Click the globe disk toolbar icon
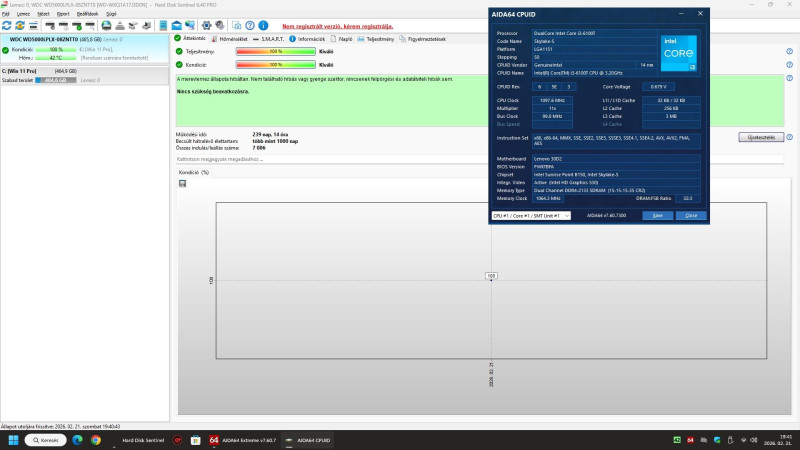Screen dimensions: 800x450 [x=106, y=26]
